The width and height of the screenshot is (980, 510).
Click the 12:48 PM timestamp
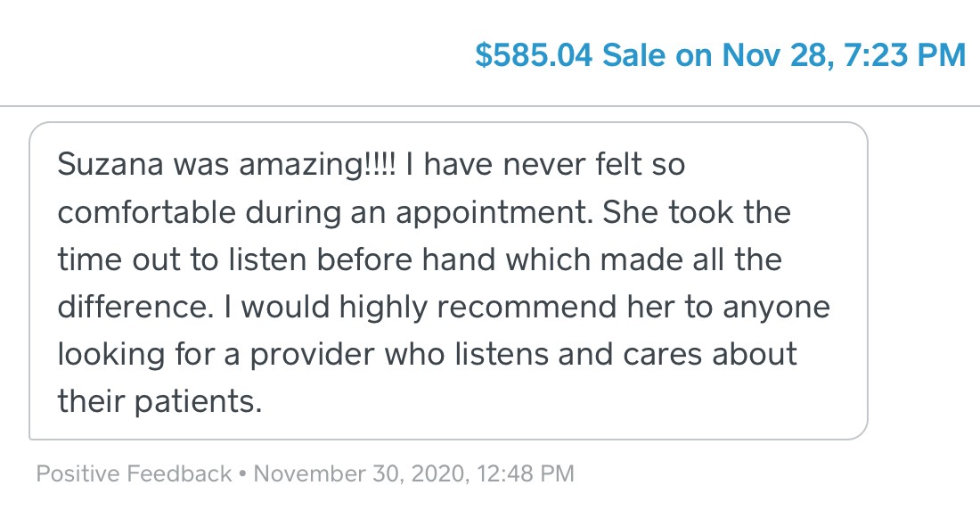pyautogui.click(x=525, y=473)
